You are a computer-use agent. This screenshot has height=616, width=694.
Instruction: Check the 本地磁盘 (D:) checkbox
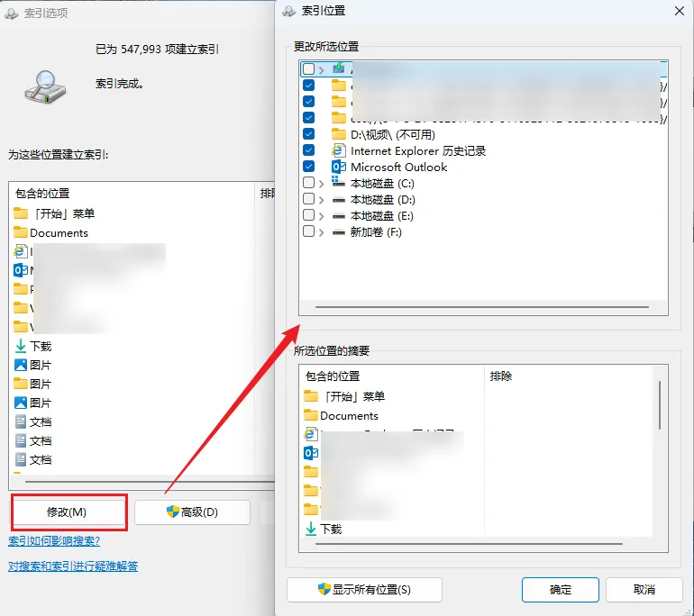point(309,199)
